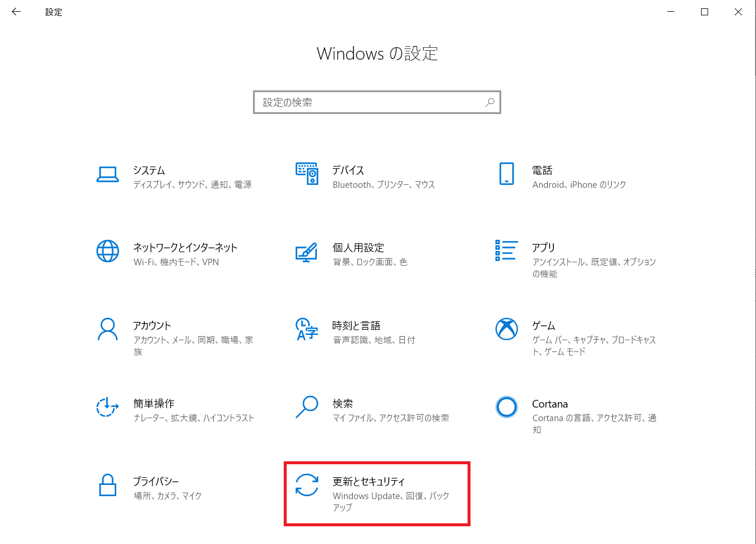Click the 簡単操作 dashed clock icon

(108, 407)
